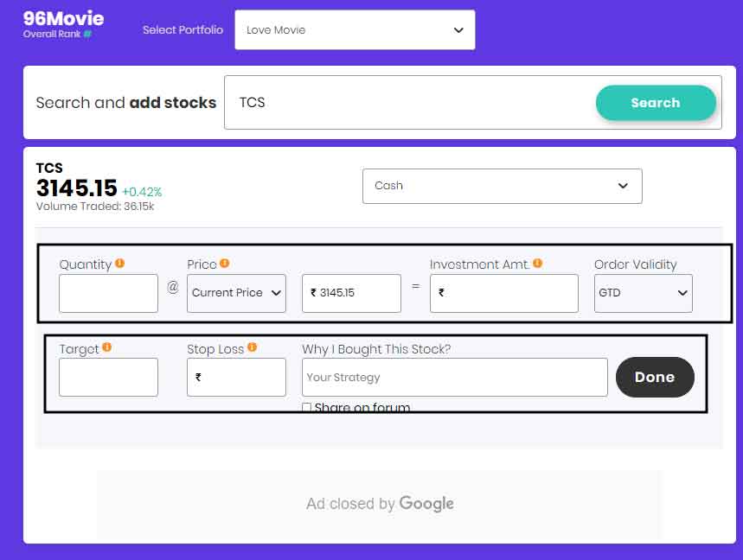
Task: Select the price field showing 3145.15
Action: (351, 293)
